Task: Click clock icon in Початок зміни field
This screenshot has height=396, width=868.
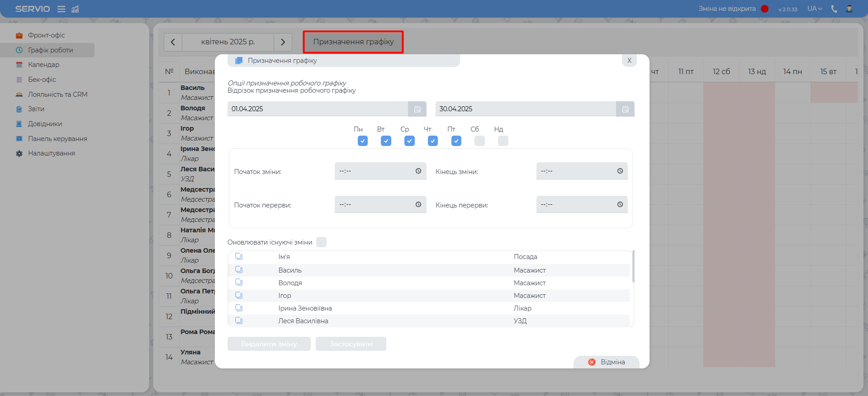Action: [x=418, y=171]
